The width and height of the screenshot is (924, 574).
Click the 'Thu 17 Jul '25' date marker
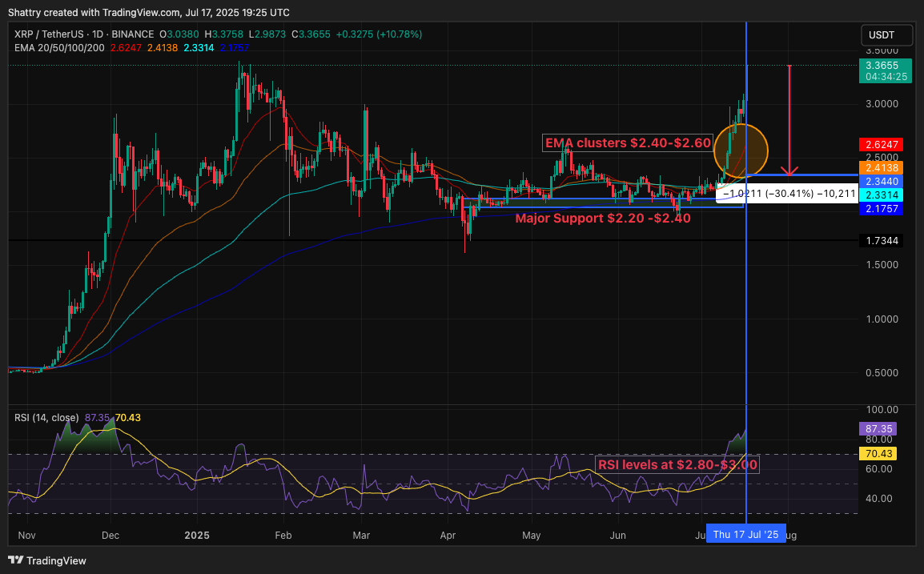pyautogui.click(x=745, y=535)
